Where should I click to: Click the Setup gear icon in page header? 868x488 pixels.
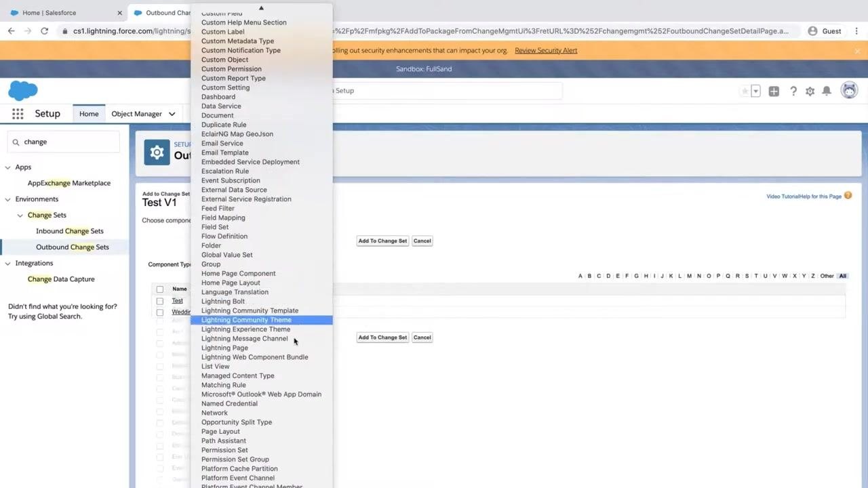[x=157, y=152]
